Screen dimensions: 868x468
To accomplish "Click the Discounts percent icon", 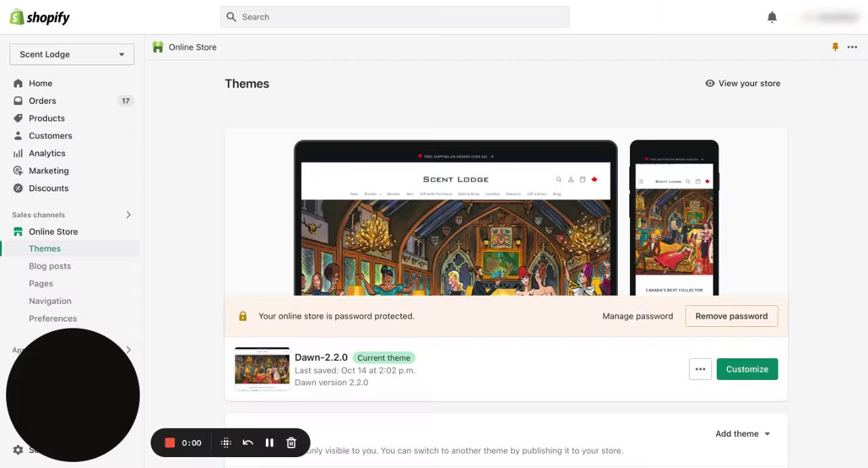I will pyautogui.click(x=18, y=189).
